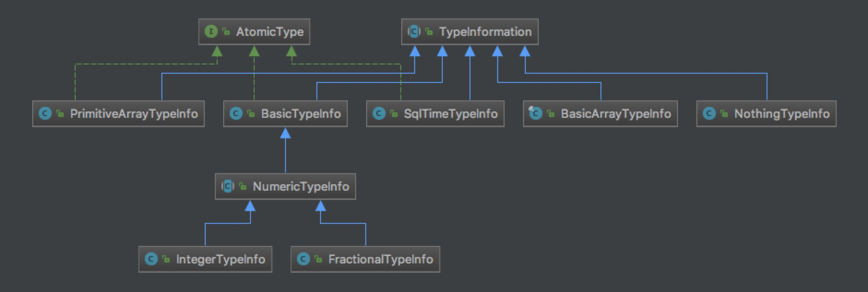The image size is (868, 292).
Task: Click the green interface icon on AtomicType
Action: pyautogui.click(x=211, y=32)
